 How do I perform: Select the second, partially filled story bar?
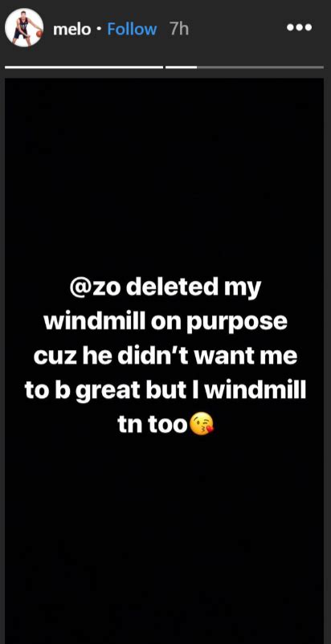click(244, 67)
